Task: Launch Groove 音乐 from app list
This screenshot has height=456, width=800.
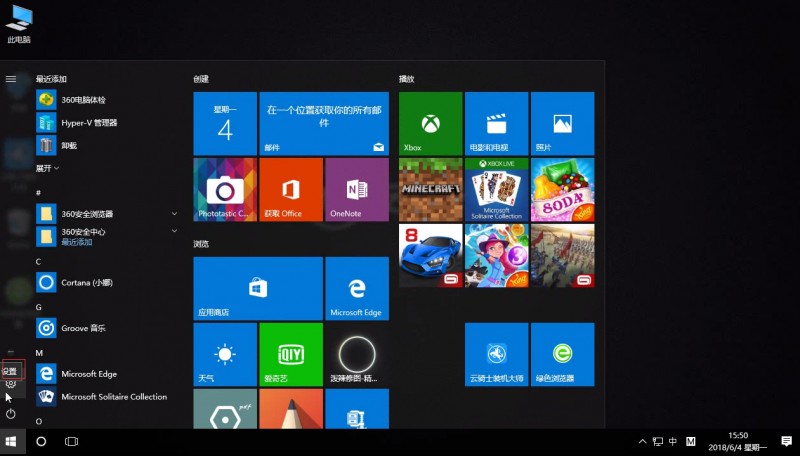Action: (105, 328)
